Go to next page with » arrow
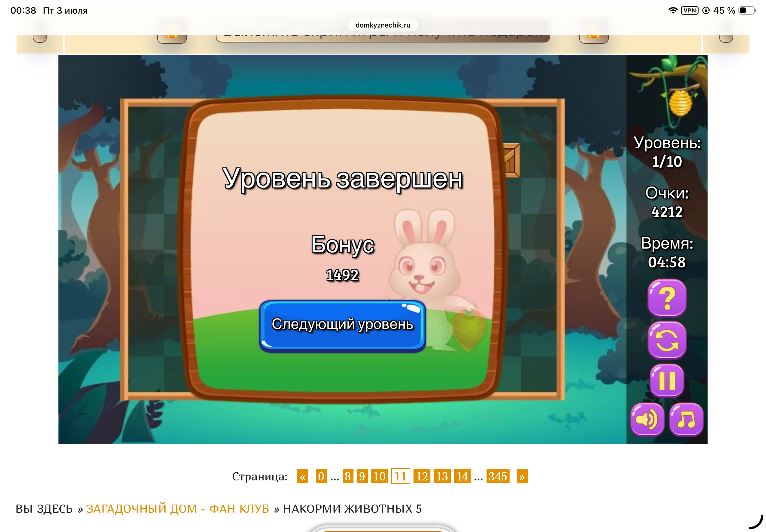Image resolution: width=766 pixels, height=532 pixels. point(522,476)
